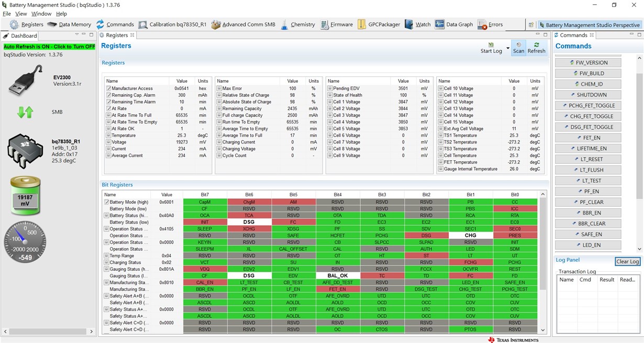Expand the Battery Status (high) row
Screen dimensions: 644x343
[106, 215]
